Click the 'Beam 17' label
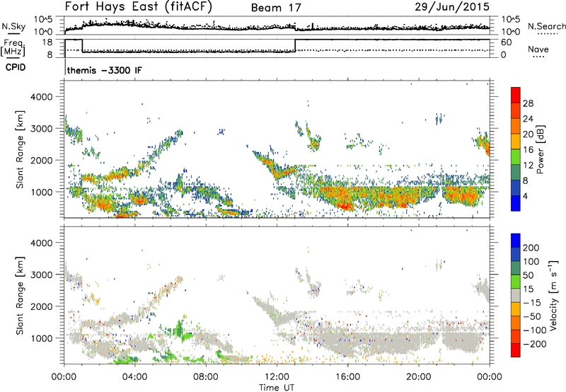The image size is (566, 392). 276,8
